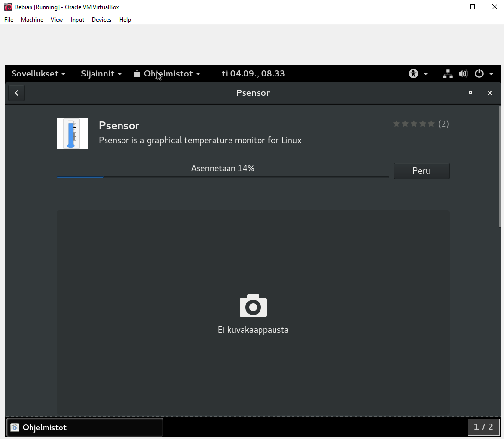
Task: Click the Psensor app name heading
Action: click(119, 126)
